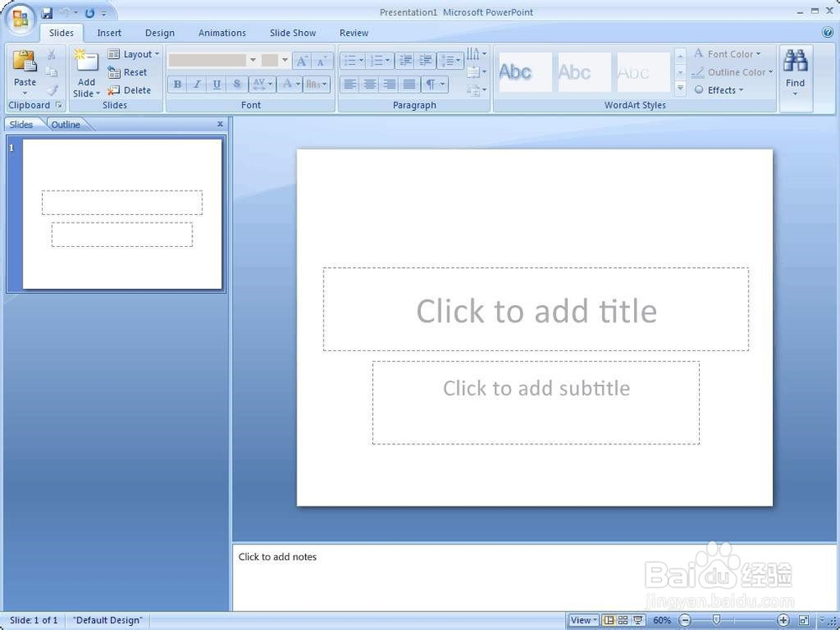Click Convert to SmartArt icon
840x630 pixels.
[x=475, y=90]
